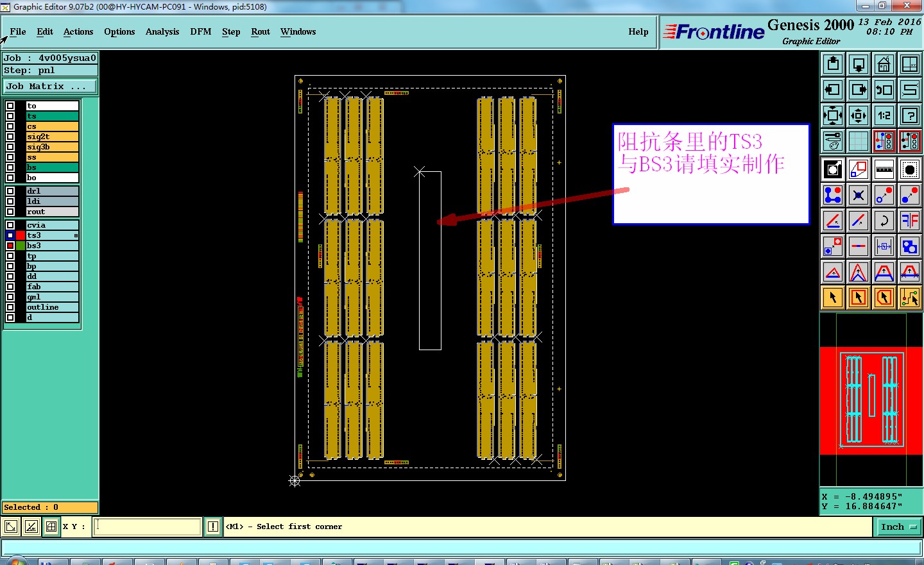Screen dimensions: 924x565
Task: Toggle the grid display icon
Action: pyautogui.click(x=859, y=141)
